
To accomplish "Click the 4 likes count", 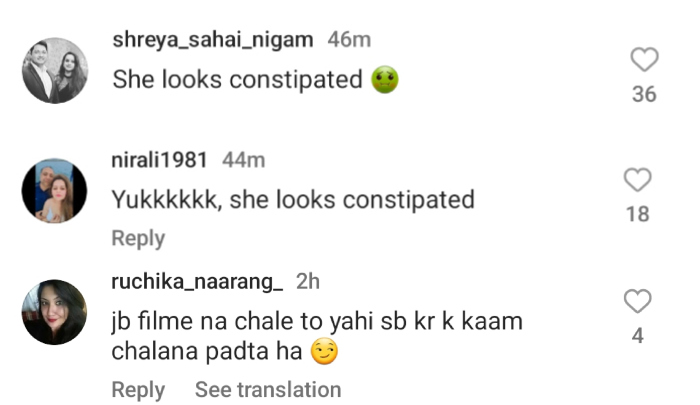I will click(x=637, y=336).
